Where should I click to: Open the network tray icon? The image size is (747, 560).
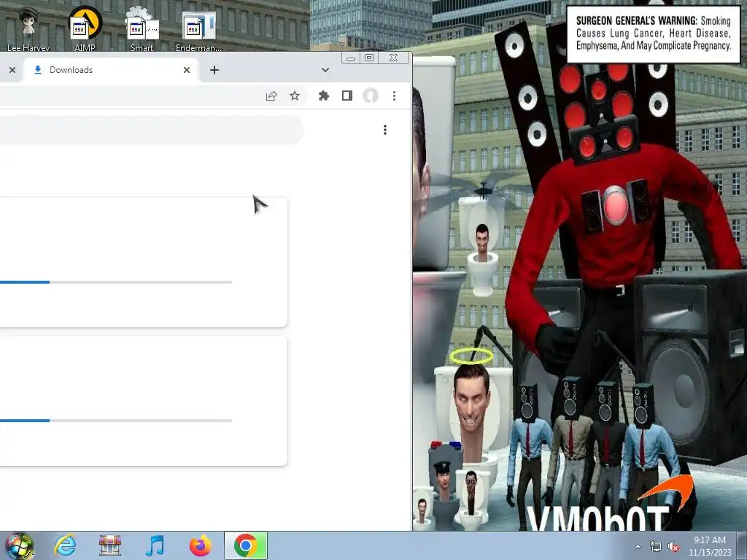pos(656,546)
